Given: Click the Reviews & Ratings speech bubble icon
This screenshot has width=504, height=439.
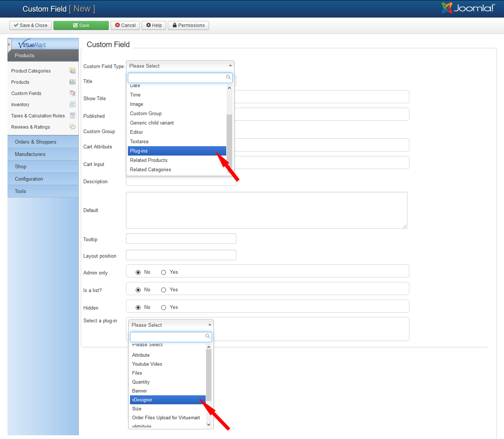Looking at the screenshot, I should [x=73, y=127].
